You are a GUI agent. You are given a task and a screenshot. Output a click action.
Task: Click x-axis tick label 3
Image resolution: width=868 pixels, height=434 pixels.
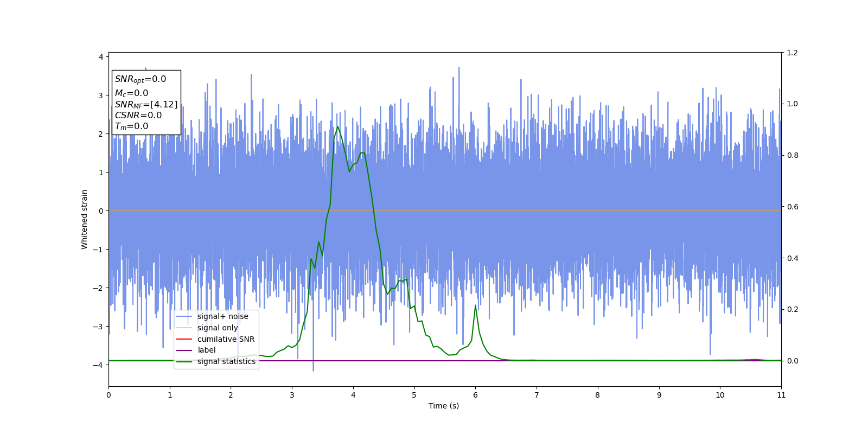point(292,395)
